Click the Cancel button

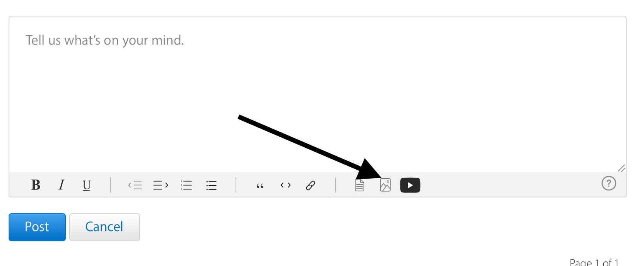pyautogui.click(x=104, y=227)
